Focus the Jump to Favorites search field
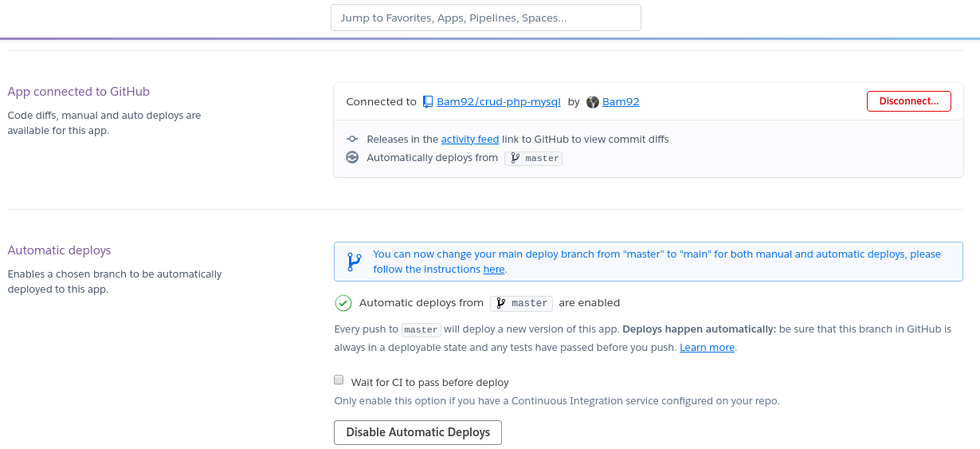The image size is (980, 449). tap(486, 18)
